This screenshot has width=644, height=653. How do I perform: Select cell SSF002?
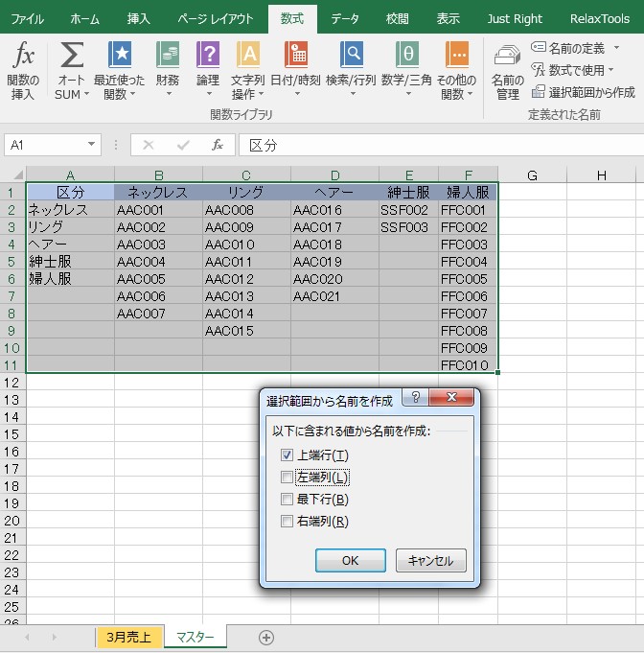tap(408, 209)
